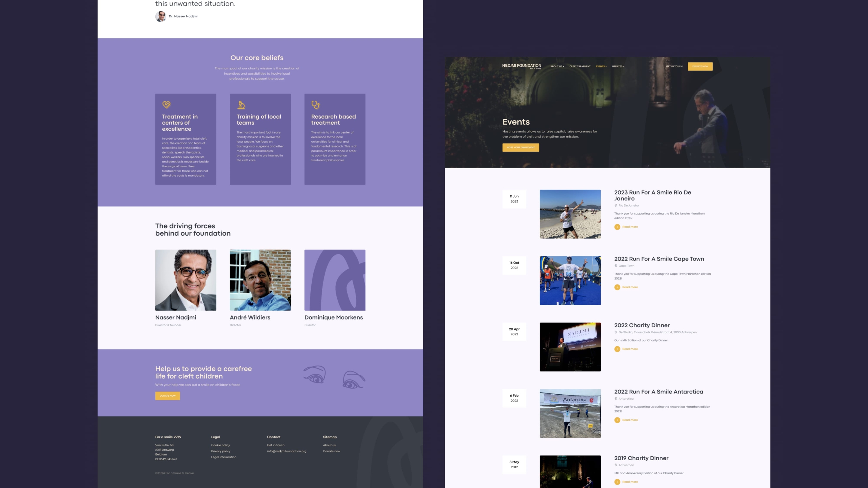Click the heart icon on Treatment in centers card
This screenshot has height=488, width=868.
coord(166,105)
